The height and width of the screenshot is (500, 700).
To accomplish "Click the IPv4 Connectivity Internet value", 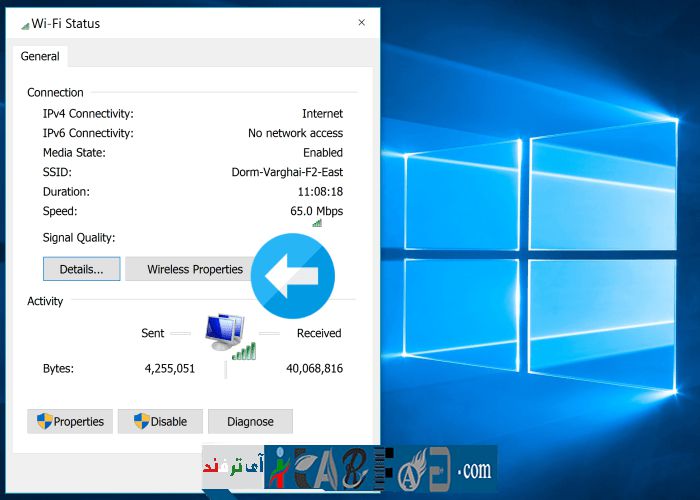I will tap(322, 114).
